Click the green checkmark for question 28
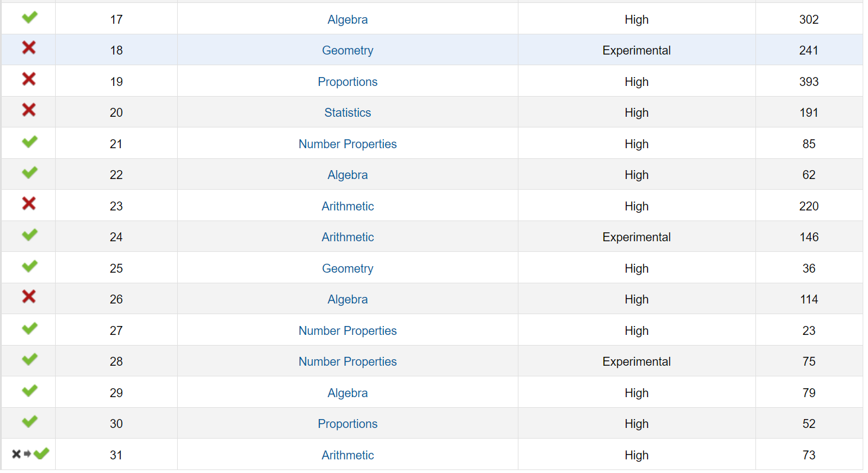Screen dimensions: 868x473 click(29, 360)
